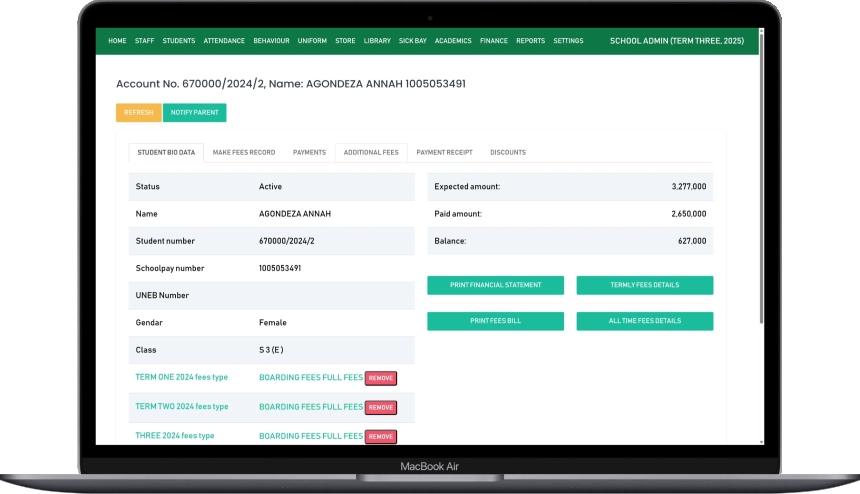Select the Discounts tab
The height and width of the screenshot is (494, 860).
[x=507, y=153]
